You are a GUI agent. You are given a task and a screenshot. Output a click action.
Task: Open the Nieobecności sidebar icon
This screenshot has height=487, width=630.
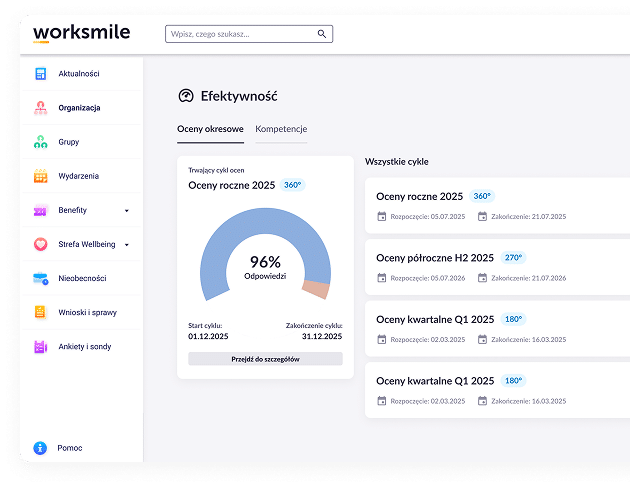tap(40, 278)
